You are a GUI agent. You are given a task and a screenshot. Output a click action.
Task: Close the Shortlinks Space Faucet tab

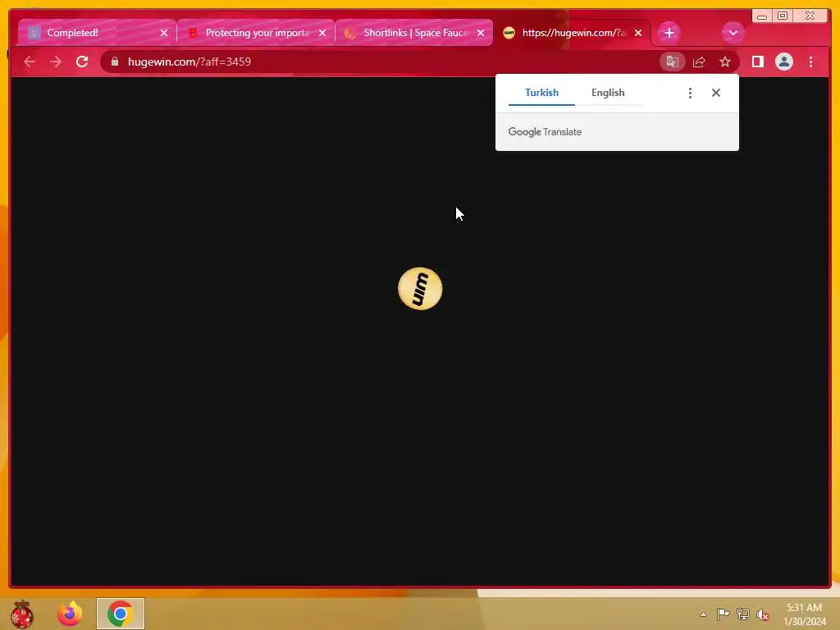481,33
